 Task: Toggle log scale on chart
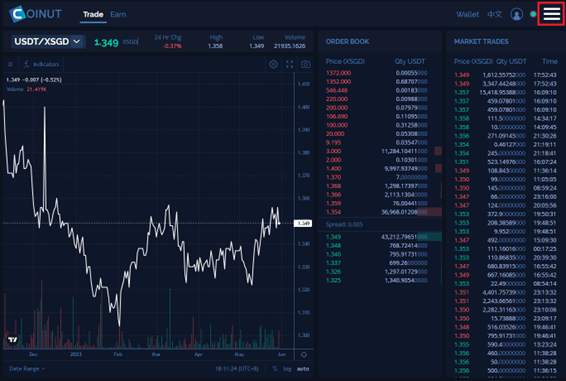pyautogui.click(x=287, y=369)
